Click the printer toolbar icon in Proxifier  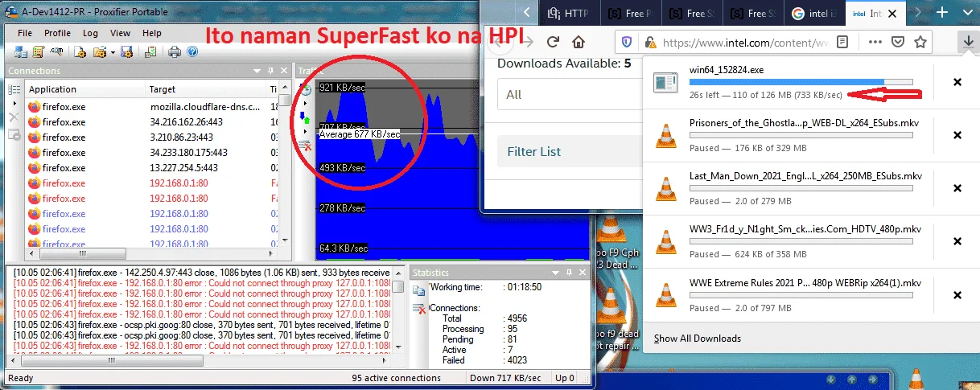tap(175, 51)
